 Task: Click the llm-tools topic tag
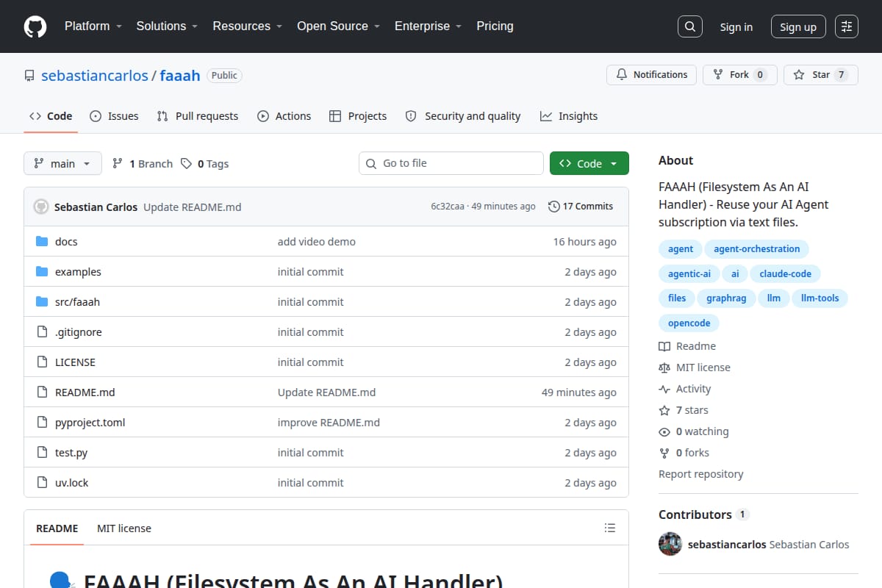(820, 298)
